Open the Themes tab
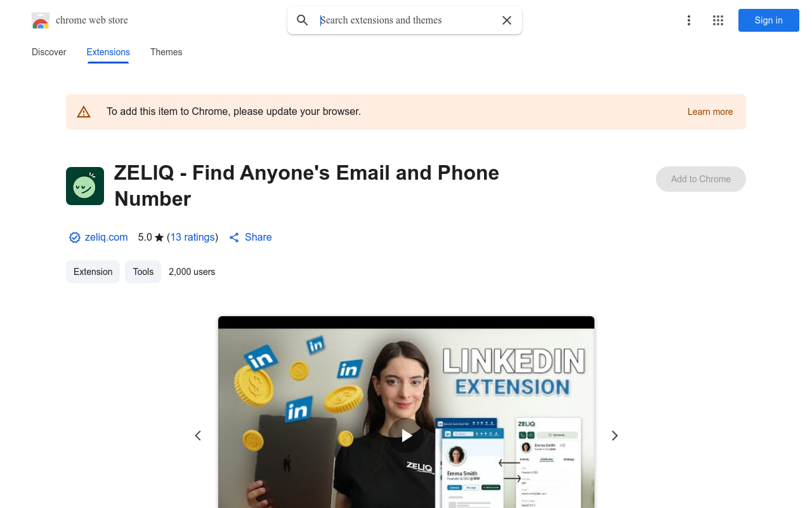The image size is (812, 508). click(x=166, y=52)
